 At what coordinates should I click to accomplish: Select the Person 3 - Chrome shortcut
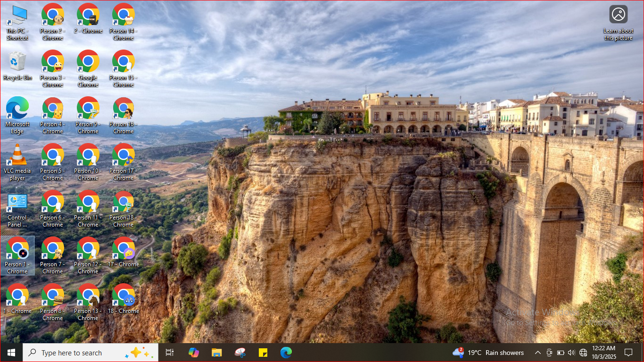pyautogui.click(x=53, y=69)
